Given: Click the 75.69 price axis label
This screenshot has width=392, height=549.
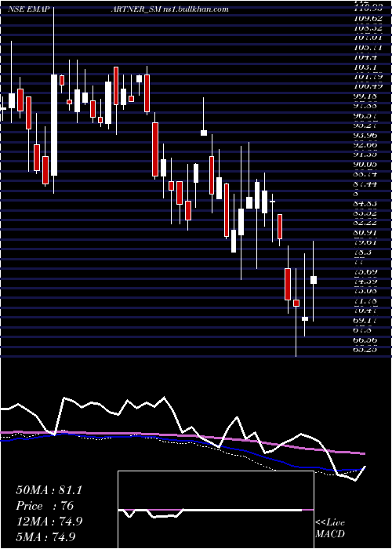Looking at the screenshot, I should tap(366, 271).
